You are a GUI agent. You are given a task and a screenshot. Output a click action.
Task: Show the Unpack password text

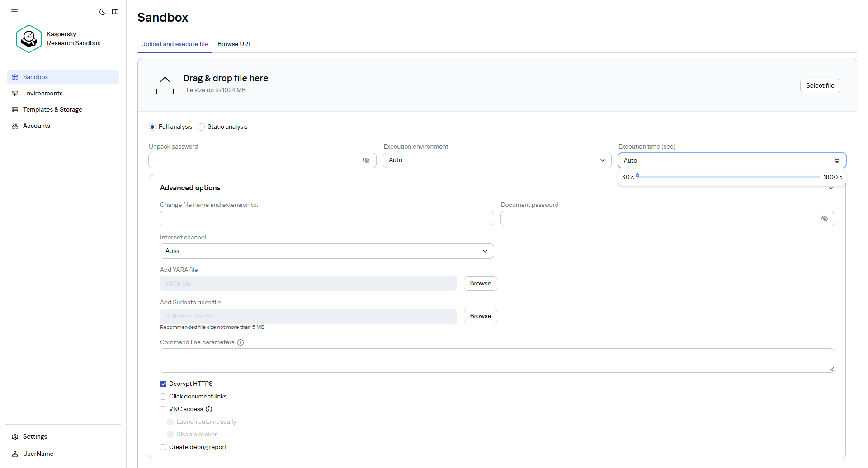366,160
